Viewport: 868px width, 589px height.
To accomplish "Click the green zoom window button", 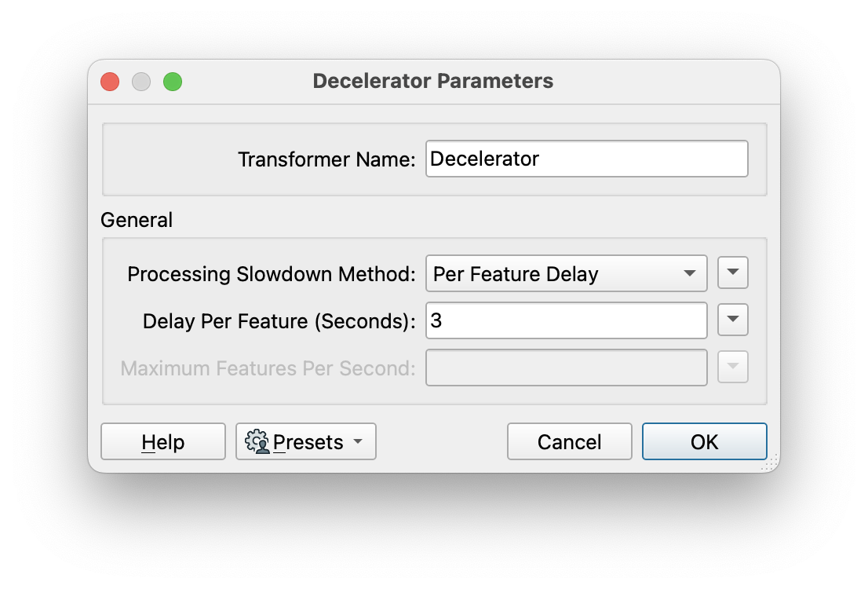I will tap(173, 82).
